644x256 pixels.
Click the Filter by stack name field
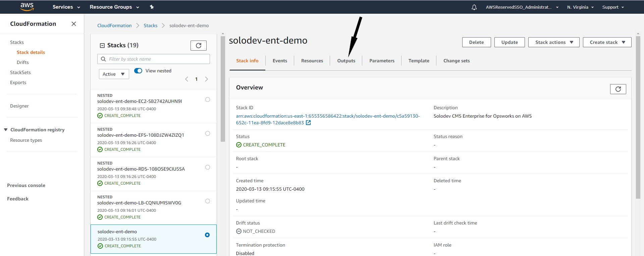154,59
